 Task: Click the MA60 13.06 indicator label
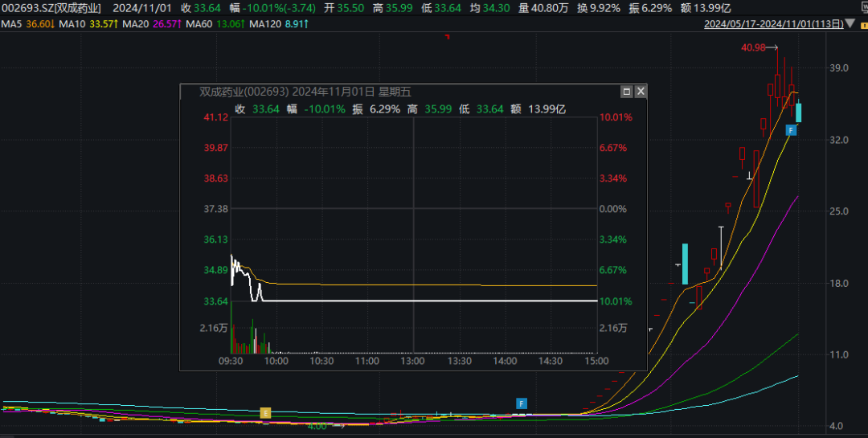click(215, 24)
